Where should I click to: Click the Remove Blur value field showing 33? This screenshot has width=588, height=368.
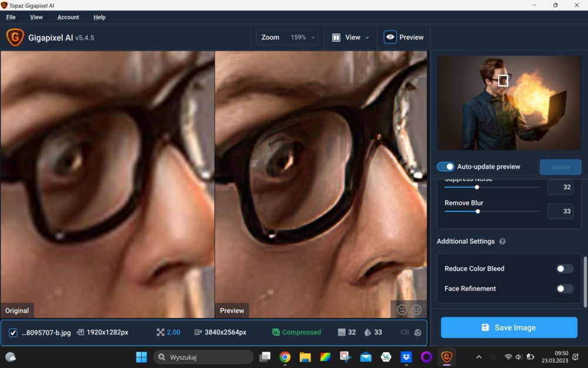click(560, 211)
